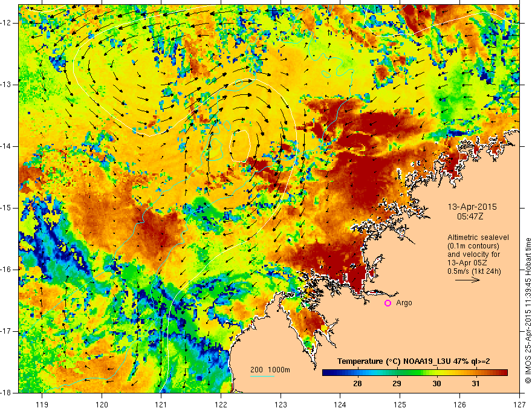Click the '13-Apr 05Z' caption text

tap(467, 263)
